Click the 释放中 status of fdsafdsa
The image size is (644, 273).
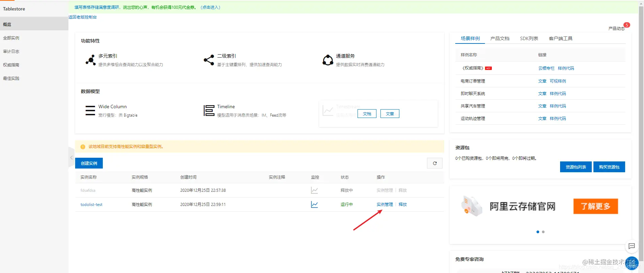pyautogui.click(x=347, y=190)
